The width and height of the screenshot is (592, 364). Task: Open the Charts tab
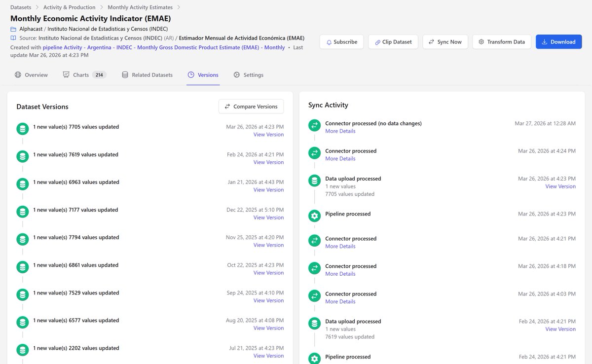(84, 75)
